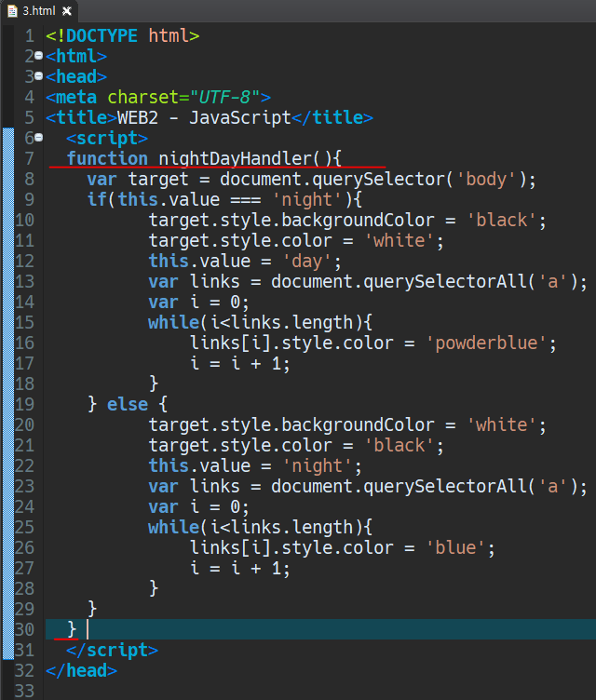Viewport: 596px width, 700px height.
Task: Click the else keyword on line 19
Action: point(128,405)
